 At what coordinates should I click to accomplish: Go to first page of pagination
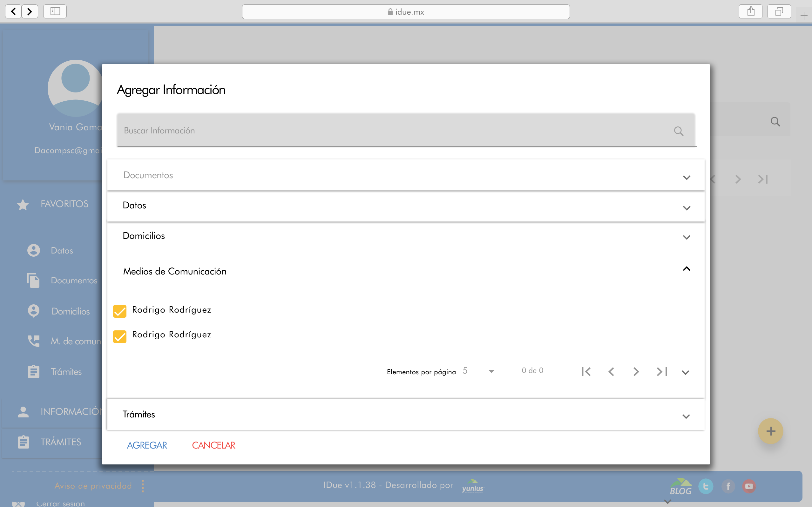(586, 372)
